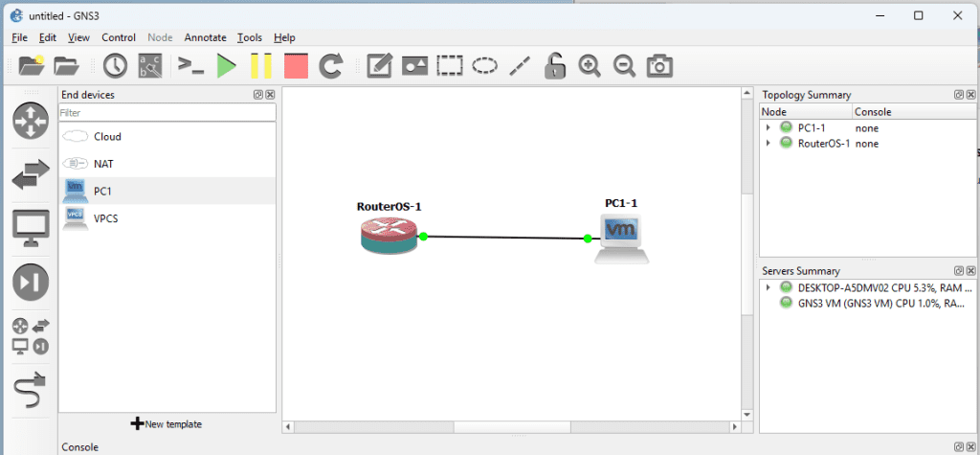980x455 pixels.
Task: Browse routers in the device sidebar
Action: tap(30, 121)
